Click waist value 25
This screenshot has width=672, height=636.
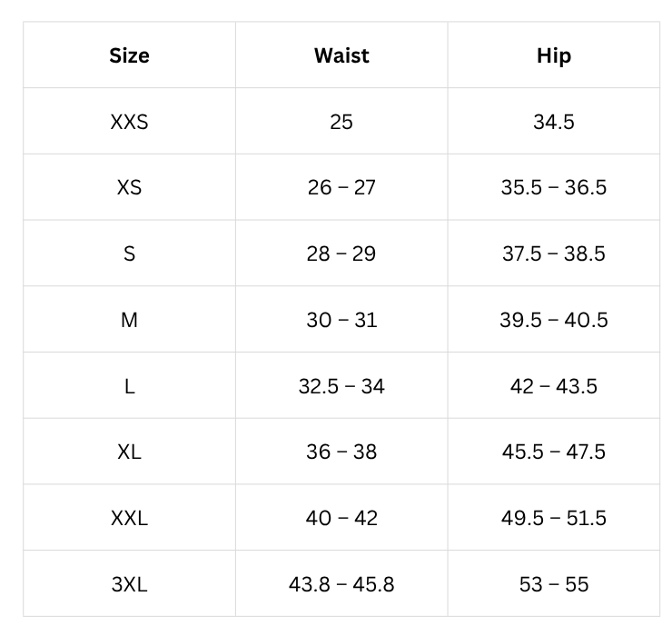coord(341,122)
